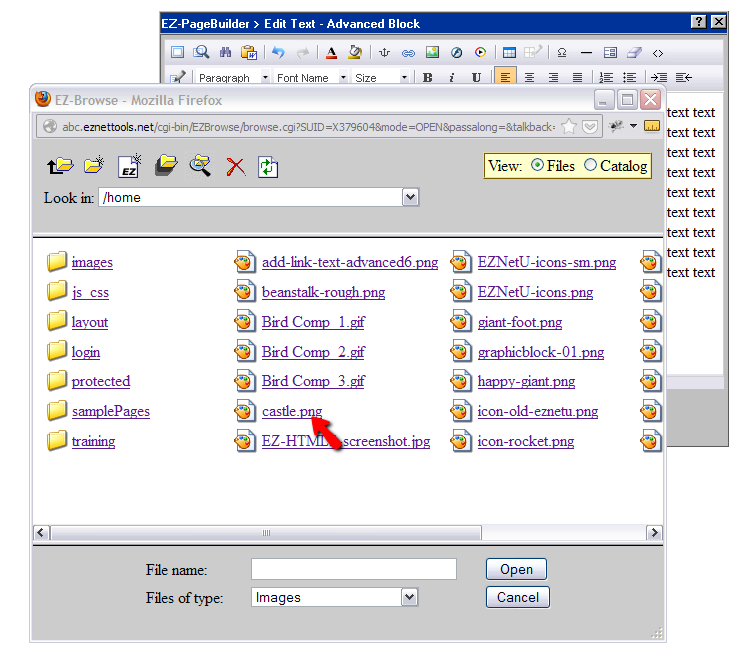
Task: Open the Font Name dropdown
Action: (x=343, y=77)
